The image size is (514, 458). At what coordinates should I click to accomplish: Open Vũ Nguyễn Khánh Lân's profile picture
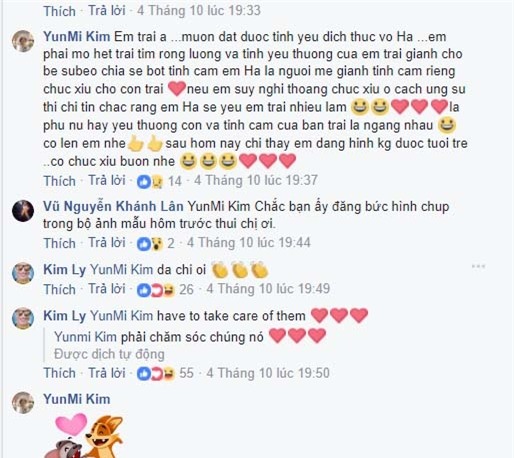coord(23,211)
